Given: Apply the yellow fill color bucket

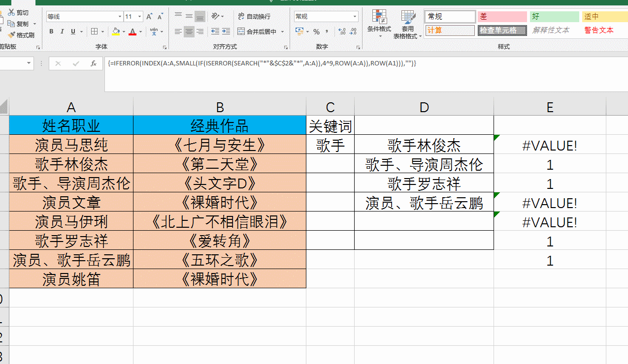Looking at the screenshot, I should [x=116, y=31].
